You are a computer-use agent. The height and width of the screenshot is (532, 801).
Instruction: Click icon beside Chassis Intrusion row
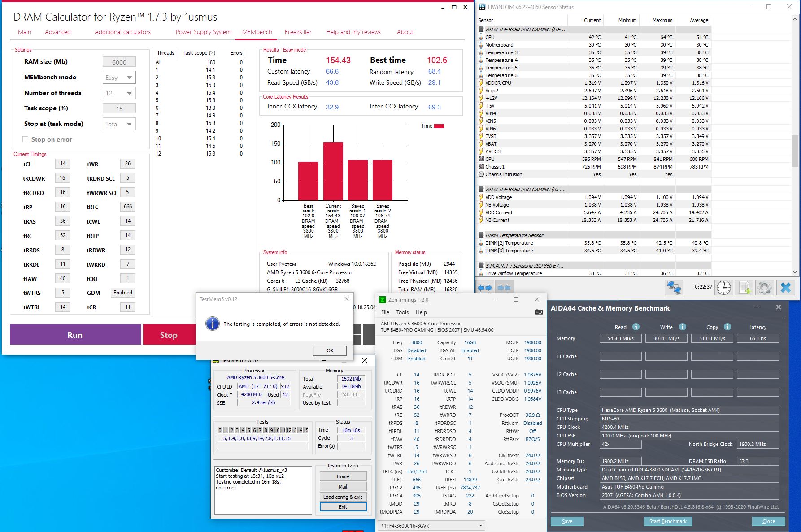coord(481,174)
